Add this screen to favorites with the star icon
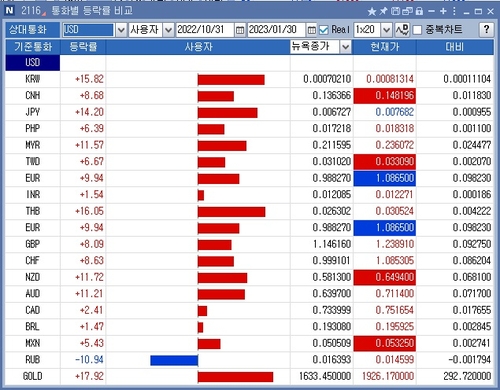 click(x=372, y=11)
